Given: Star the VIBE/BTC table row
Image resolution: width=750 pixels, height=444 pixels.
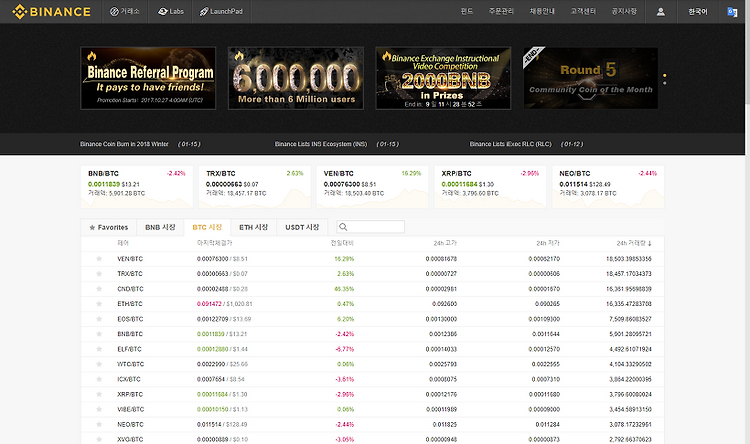Looking at the screenshot, I should tap(99, 410).
